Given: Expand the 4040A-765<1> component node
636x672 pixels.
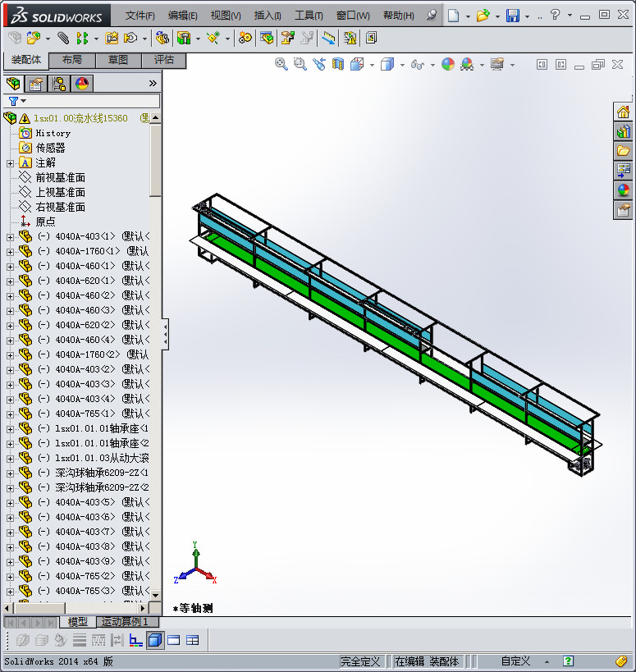Looking at the screenshot, I should [11, 414].
